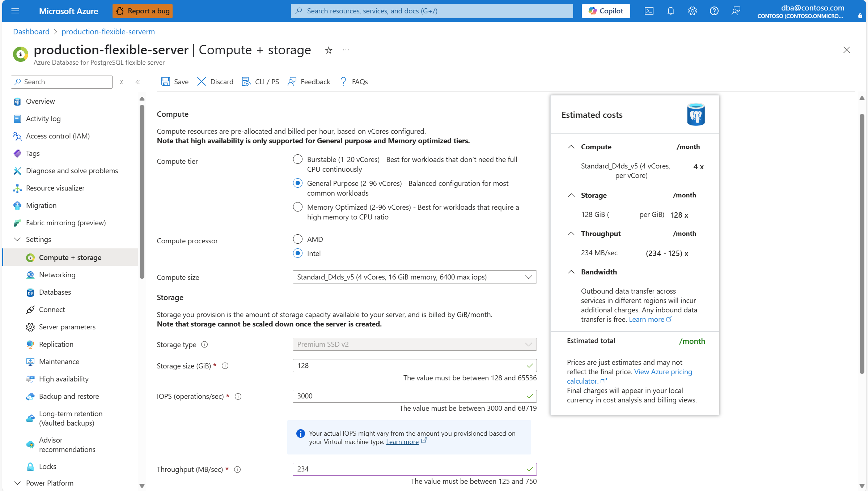Image resolution: width=868 pixels, height=491 pixels.
Task: Open the CLI / PS command
Action: [x=261, y=82]
